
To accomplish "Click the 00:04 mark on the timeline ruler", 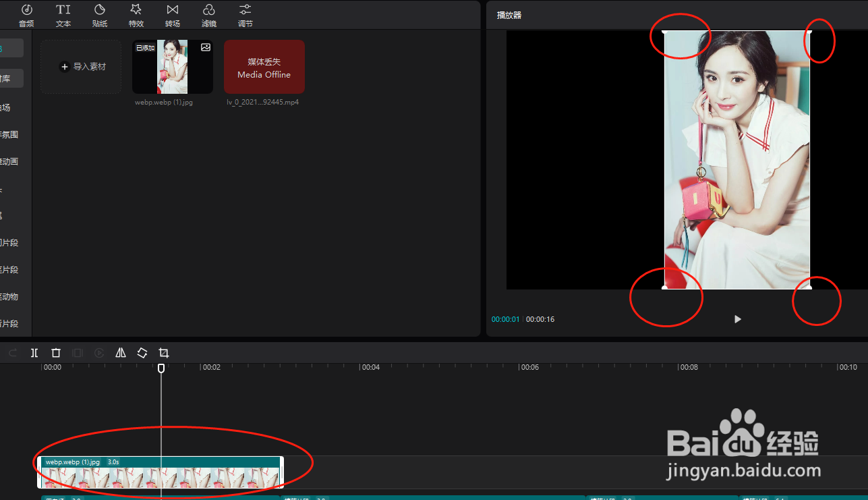I will pyautogui.click(x=371, y=368).
